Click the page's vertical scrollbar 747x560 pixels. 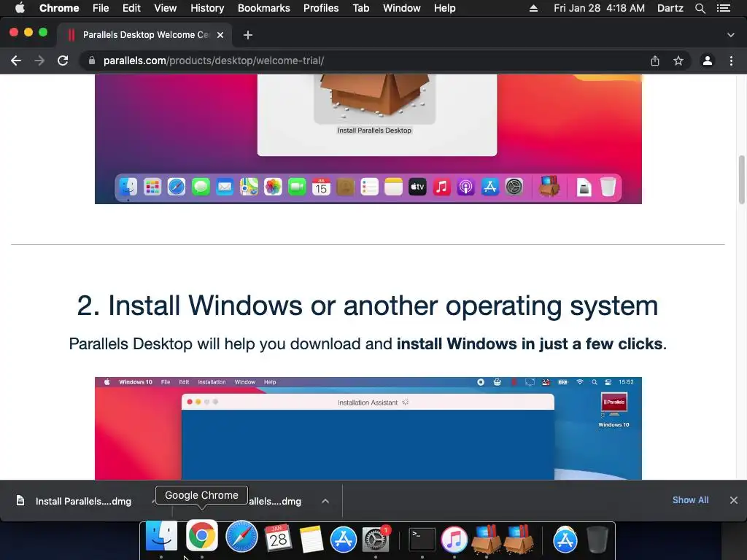pyautogui.click(x=741, y=179)
